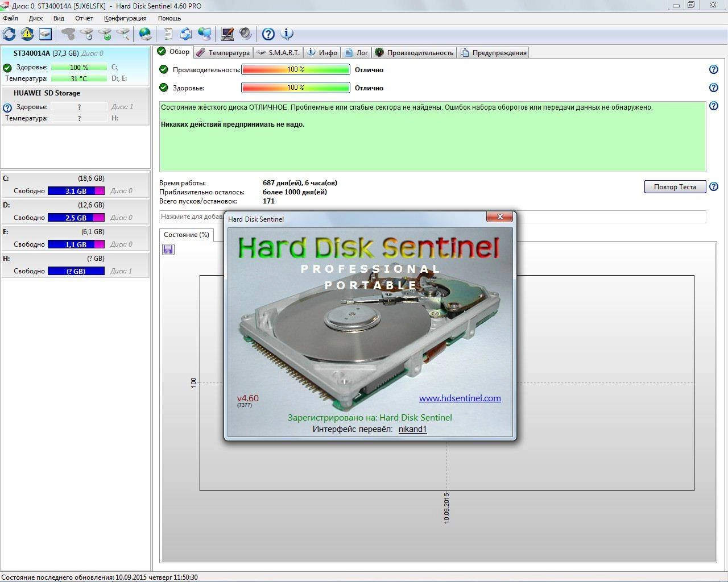Open the Вид menu
The width and height of the screenshot is (728, 582).
[x=59, y=18]
